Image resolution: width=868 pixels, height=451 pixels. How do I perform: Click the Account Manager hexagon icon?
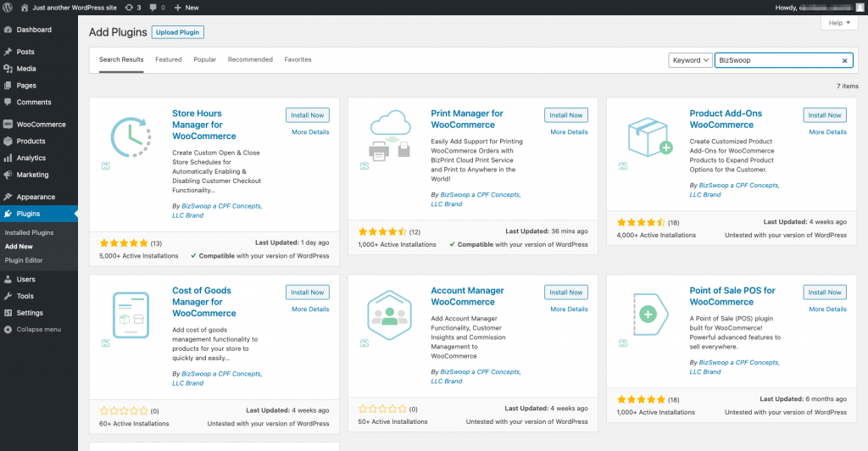tap(390, 314)
